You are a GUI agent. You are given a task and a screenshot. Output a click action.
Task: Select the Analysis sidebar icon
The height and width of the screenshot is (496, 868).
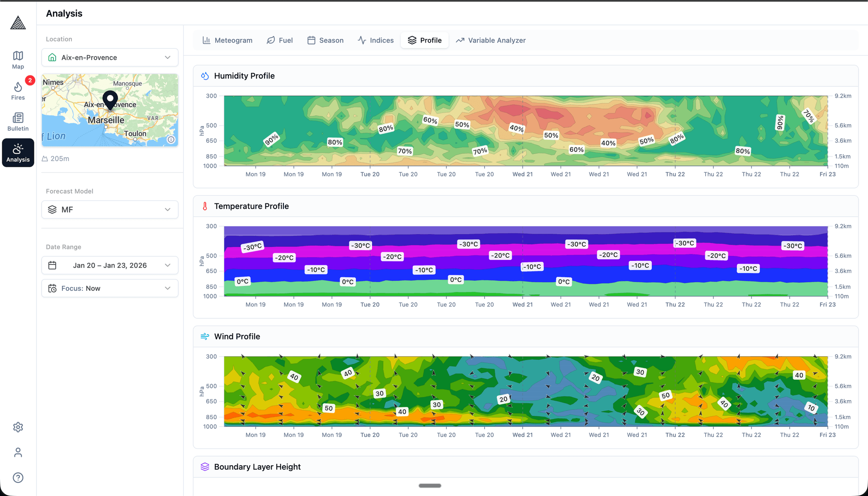click(18, 152)
